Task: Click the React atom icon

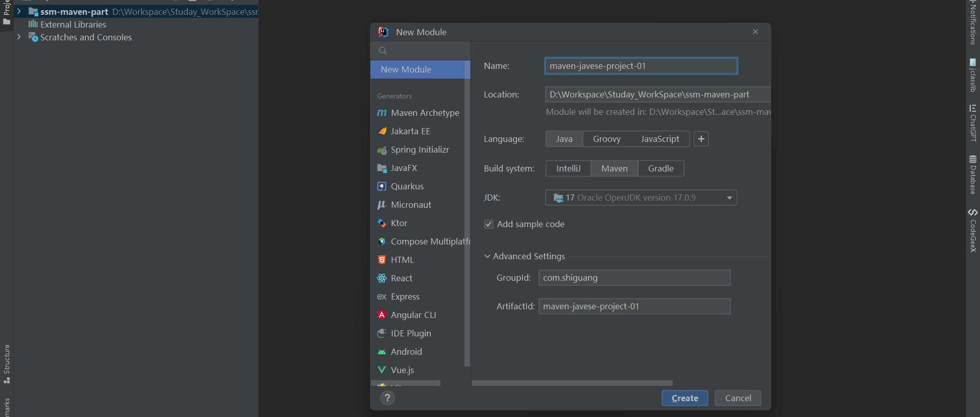Action: coord(382,278)
